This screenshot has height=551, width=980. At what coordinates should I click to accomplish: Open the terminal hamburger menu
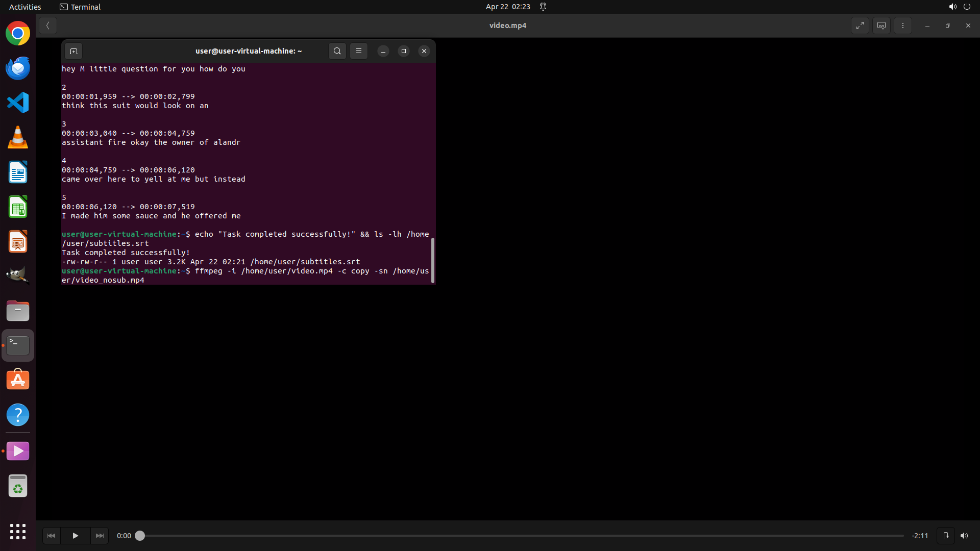[358, 51]
